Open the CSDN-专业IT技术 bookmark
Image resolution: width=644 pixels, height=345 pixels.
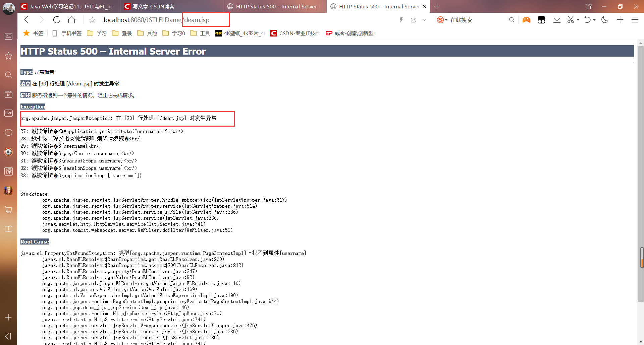(295, 33)
